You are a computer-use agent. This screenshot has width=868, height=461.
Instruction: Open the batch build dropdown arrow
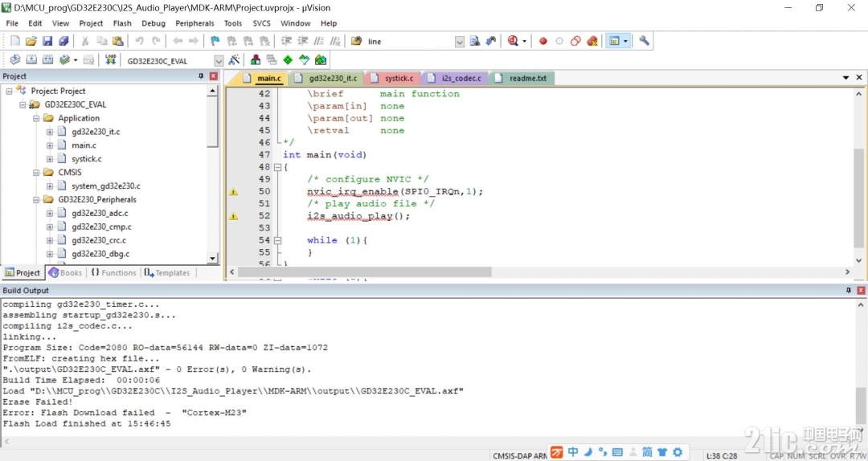tap(76, 59)
